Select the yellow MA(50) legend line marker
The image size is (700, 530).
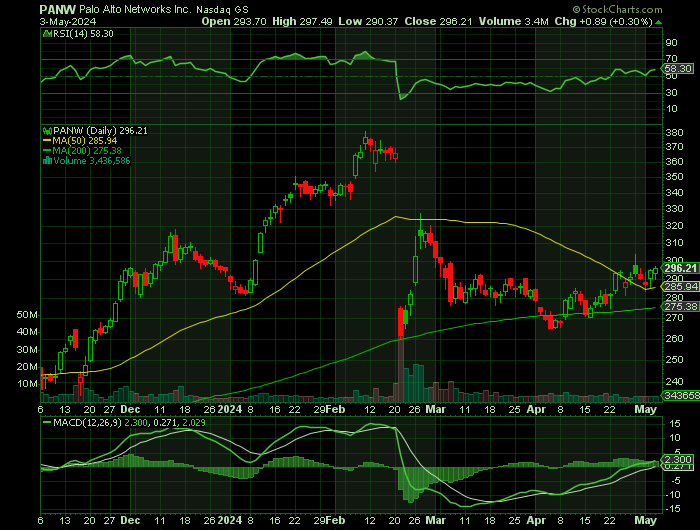click(x=47, y=141)
